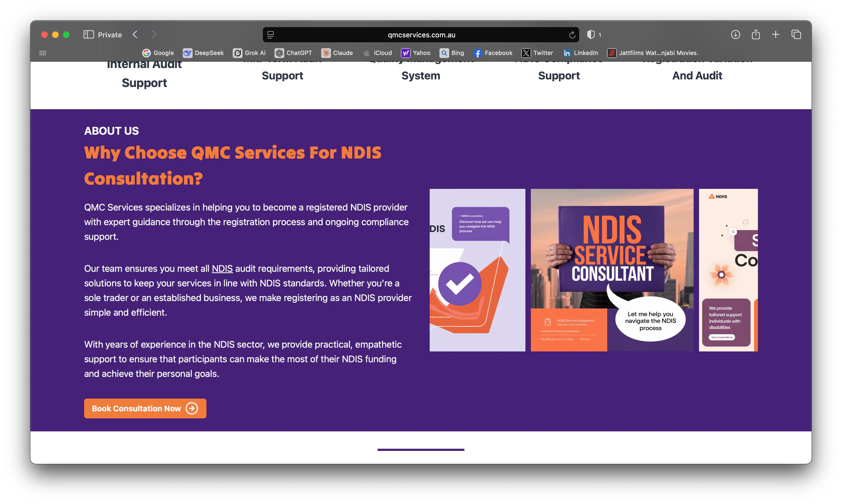Click Book Consultation Now
842x504 pixels.
(145, 408)
